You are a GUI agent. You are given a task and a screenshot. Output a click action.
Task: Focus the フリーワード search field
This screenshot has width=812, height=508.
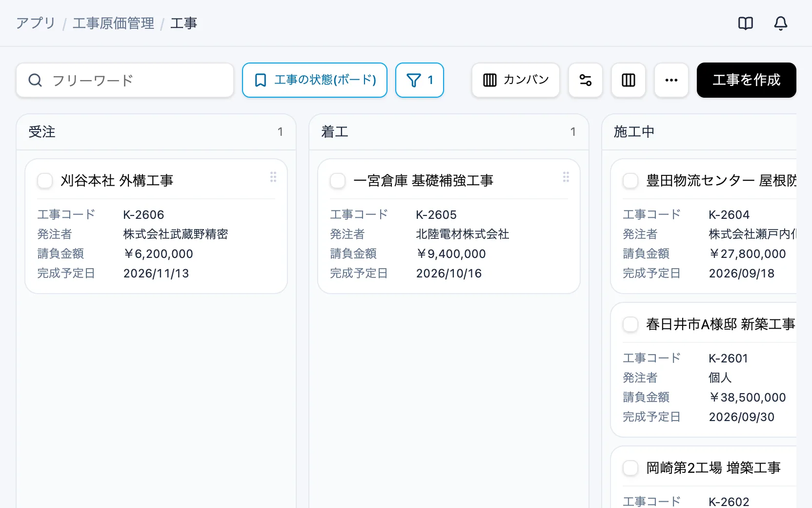pos(125,80)
